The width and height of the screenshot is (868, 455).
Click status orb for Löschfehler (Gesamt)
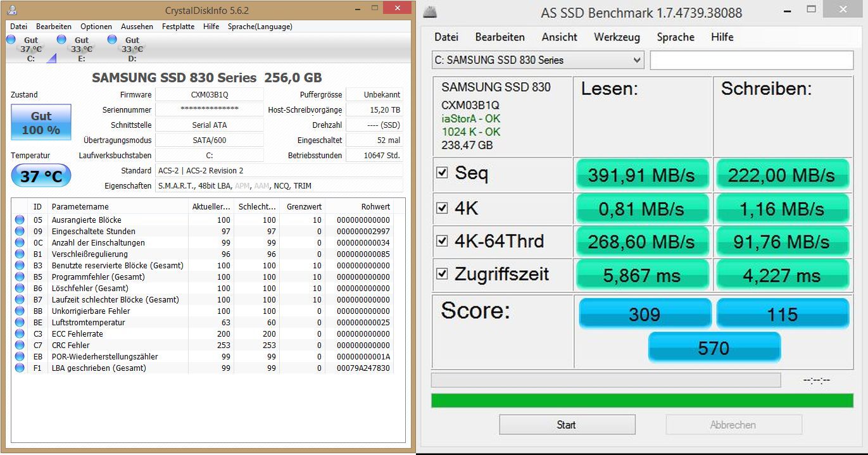click(x=20, y=288)
